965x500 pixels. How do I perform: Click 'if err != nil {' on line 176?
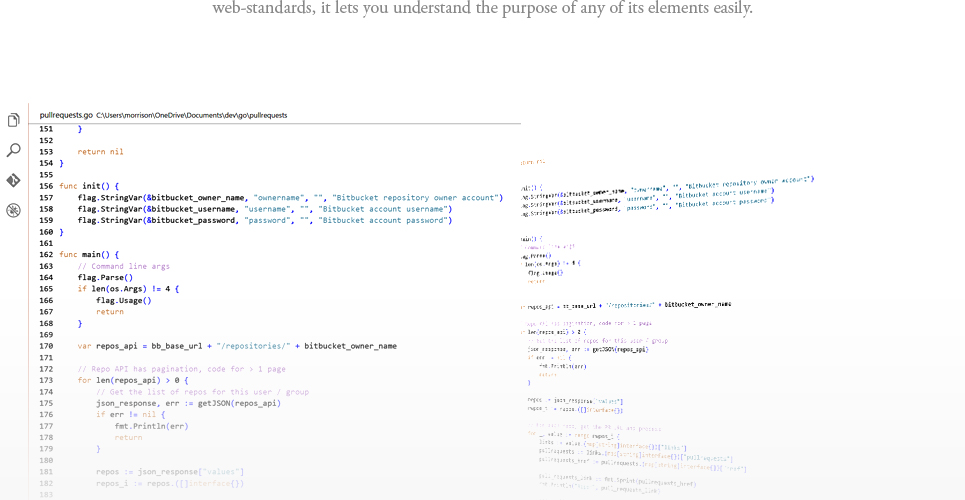pos(128,414)
